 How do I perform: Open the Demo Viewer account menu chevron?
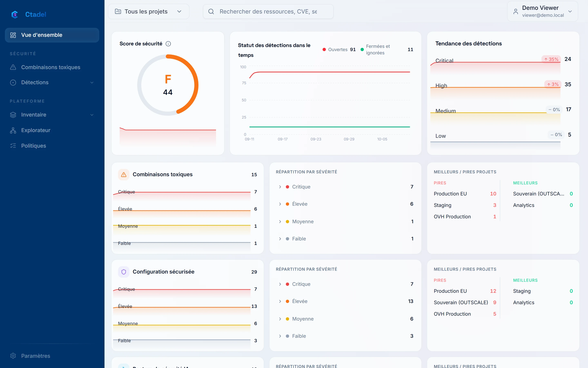click(x=570, y=11)
